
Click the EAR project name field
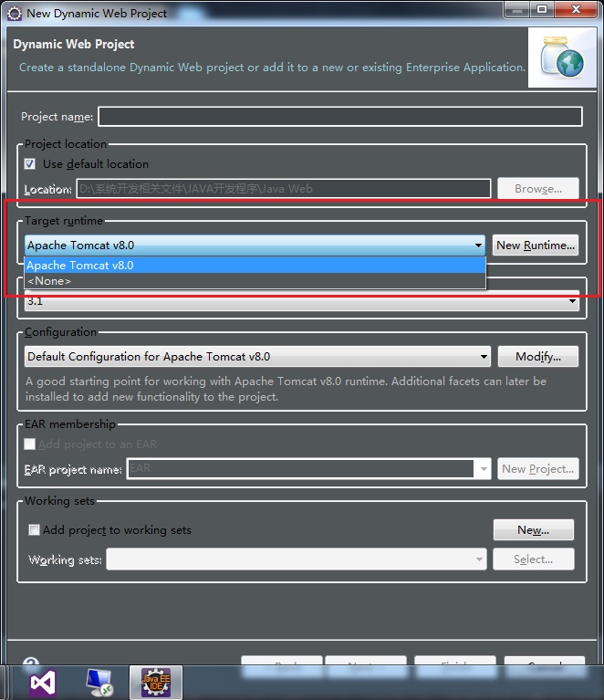click(x=300, y=469)
